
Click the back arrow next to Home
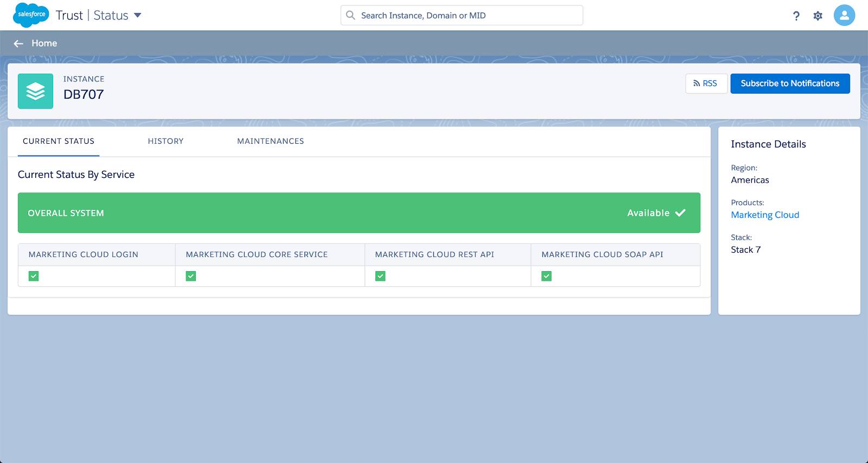pos(18,43)
